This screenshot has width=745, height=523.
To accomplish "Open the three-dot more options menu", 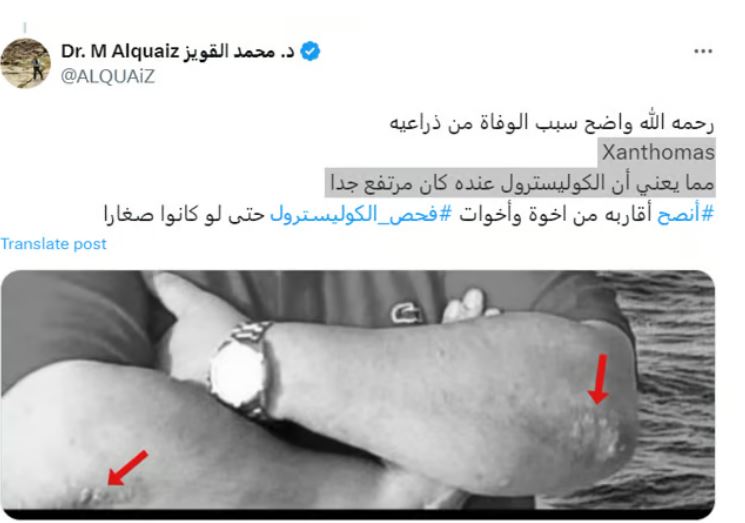I will pos(703,51).
